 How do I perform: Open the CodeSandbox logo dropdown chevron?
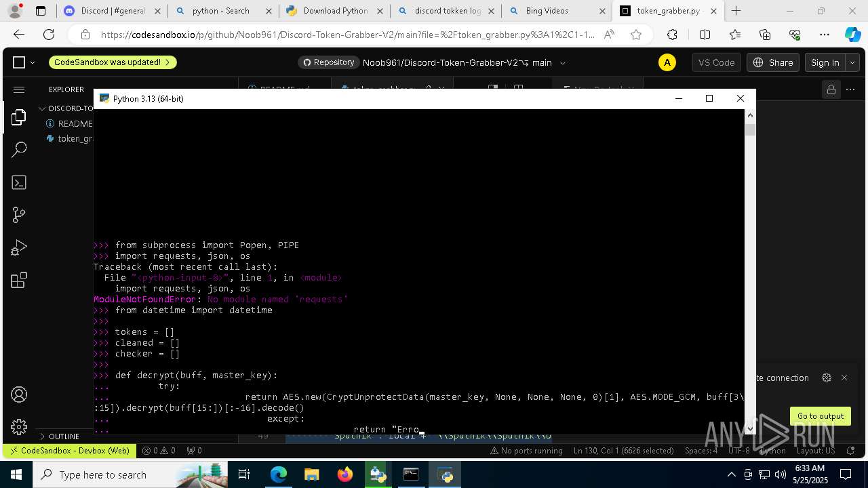pyautogui.click(x=33, y=62)
